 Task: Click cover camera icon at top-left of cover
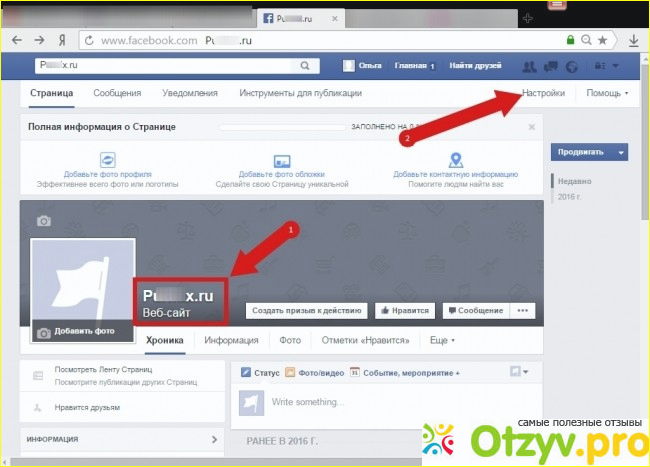point(43,220)
